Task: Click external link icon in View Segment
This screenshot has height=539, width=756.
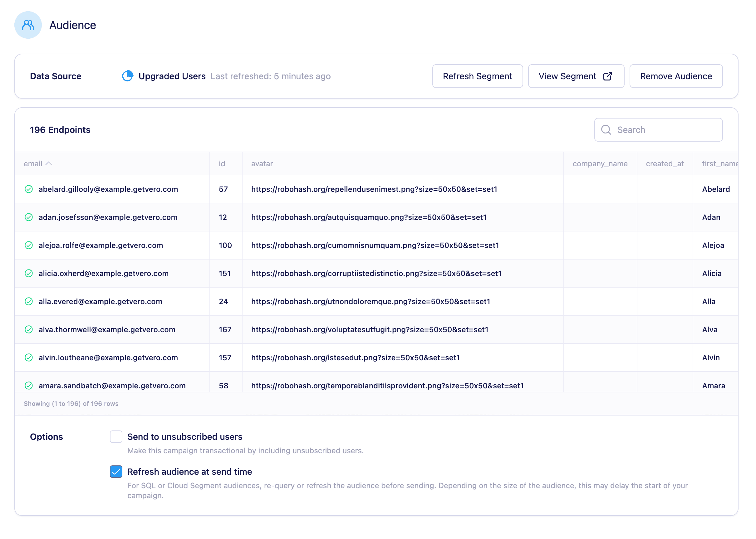Action: [x=607, y=76]
